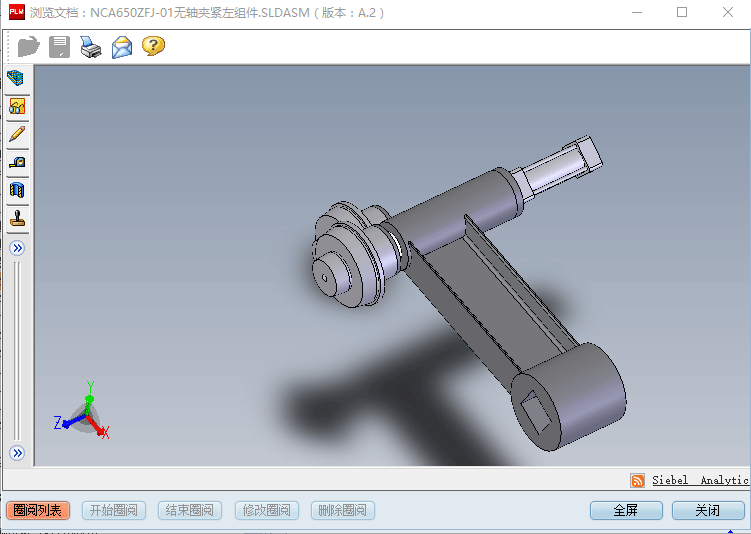This screenshot has width=751, height=534.
Task: Choose the cross-section tool icon
Action: pos(16,190)
